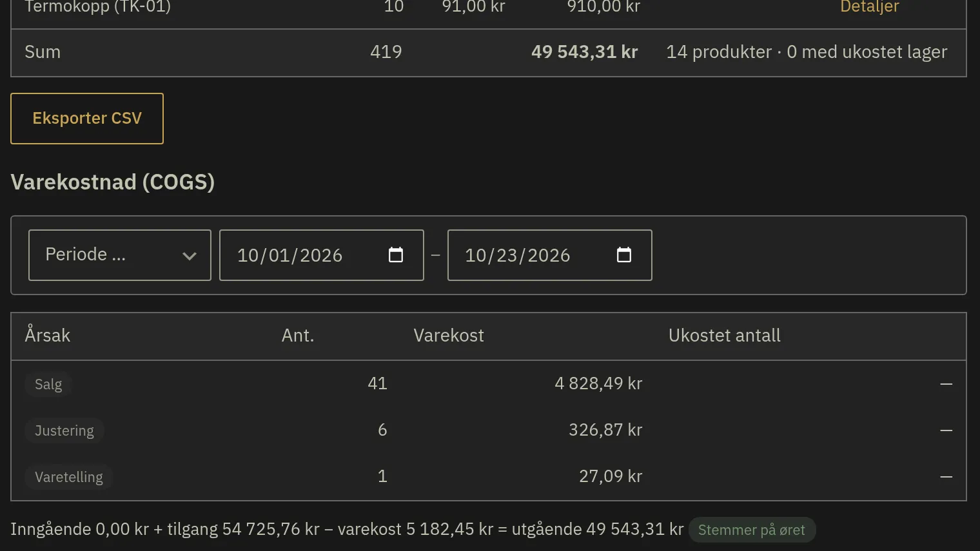Open the end date calendar picker icon

point(624,255)
